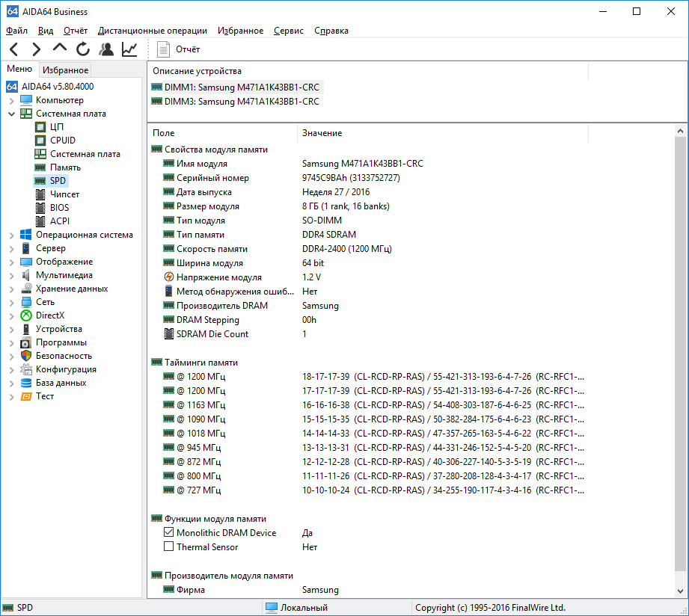The width and height of the screenshot is (689, 616).
Task: Open the user management person icon in toolbar
Action: point(106,49)
